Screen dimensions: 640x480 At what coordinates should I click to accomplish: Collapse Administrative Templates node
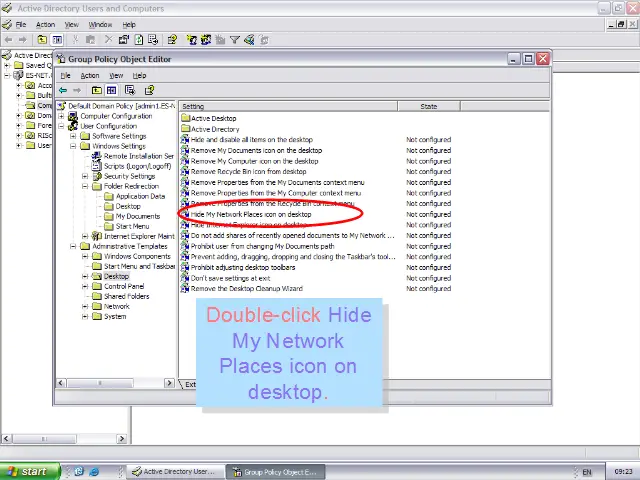(73, 246)
